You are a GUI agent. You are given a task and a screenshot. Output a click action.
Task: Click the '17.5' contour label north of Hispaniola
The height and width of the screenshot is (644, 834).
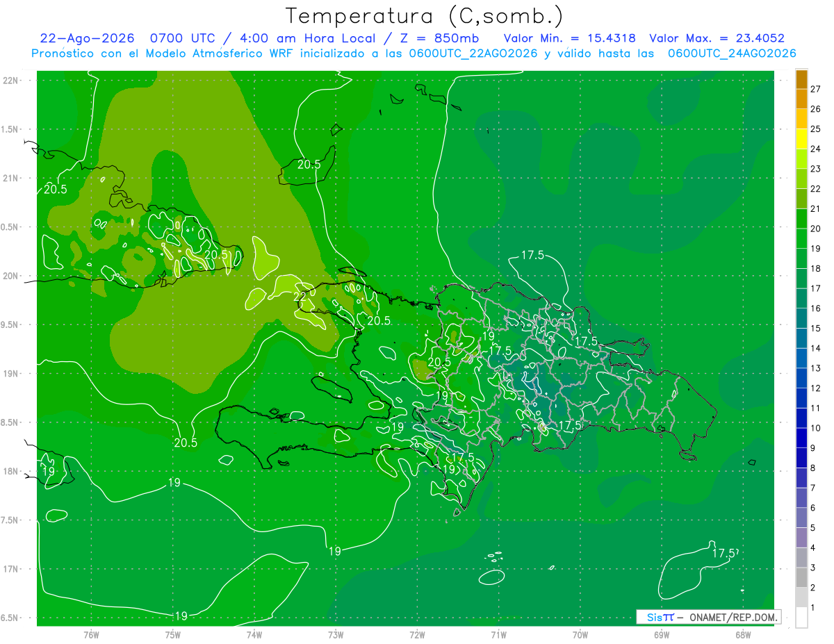point(533,256)
